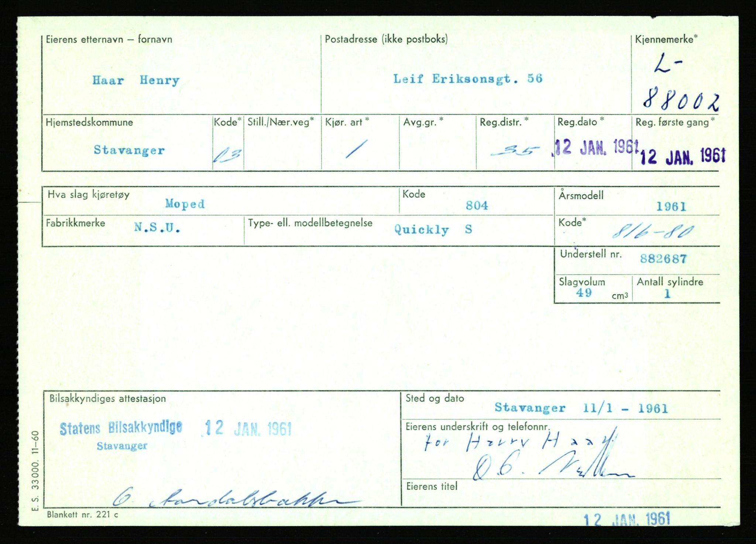This screenshot has width=756, height=544.
Task: Click the owner name 'Haar Henry'
Action: coord(136,80)
